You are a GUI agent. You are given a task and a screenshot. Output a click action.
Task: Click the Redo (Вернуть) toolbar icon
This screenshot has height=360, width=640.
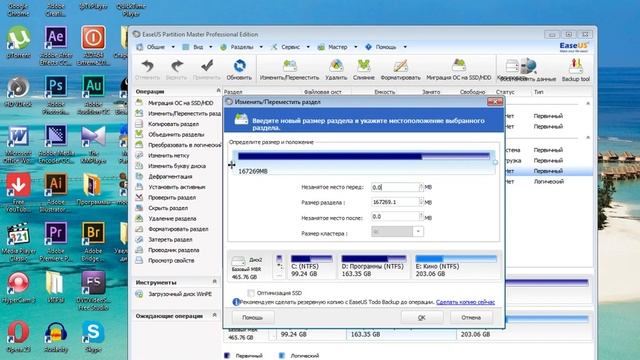coord(177,69)
